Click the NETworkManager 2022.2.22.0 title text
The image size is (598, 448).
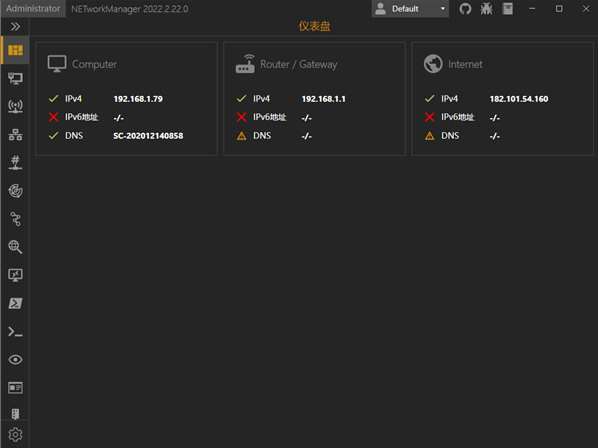[x=130, y=9]
